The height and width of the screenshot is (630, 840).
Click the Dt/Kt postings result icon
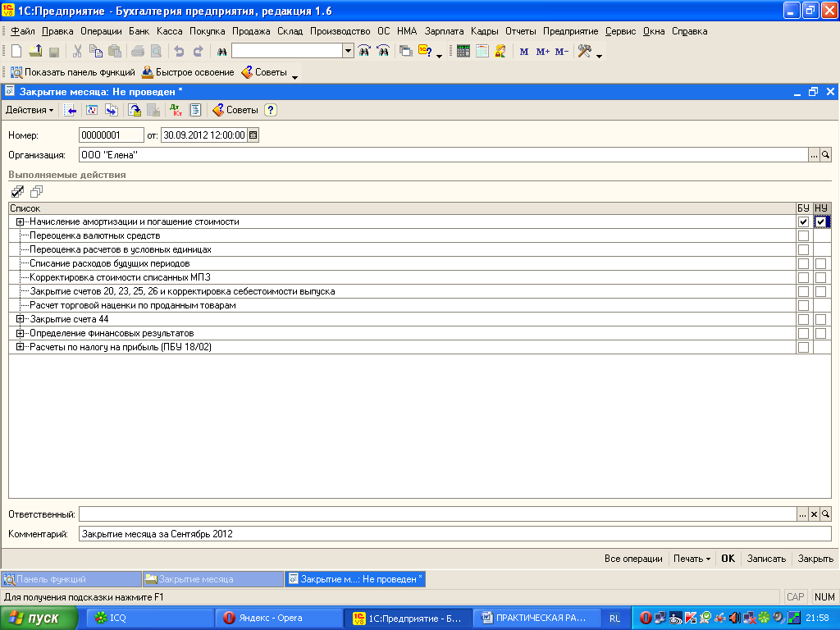tap(176, 110)
